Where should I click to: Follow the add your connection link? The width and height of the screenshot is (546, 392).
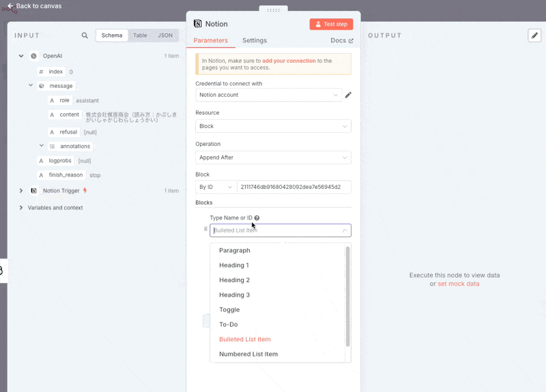pyautogui.click(x=289, y=61)
